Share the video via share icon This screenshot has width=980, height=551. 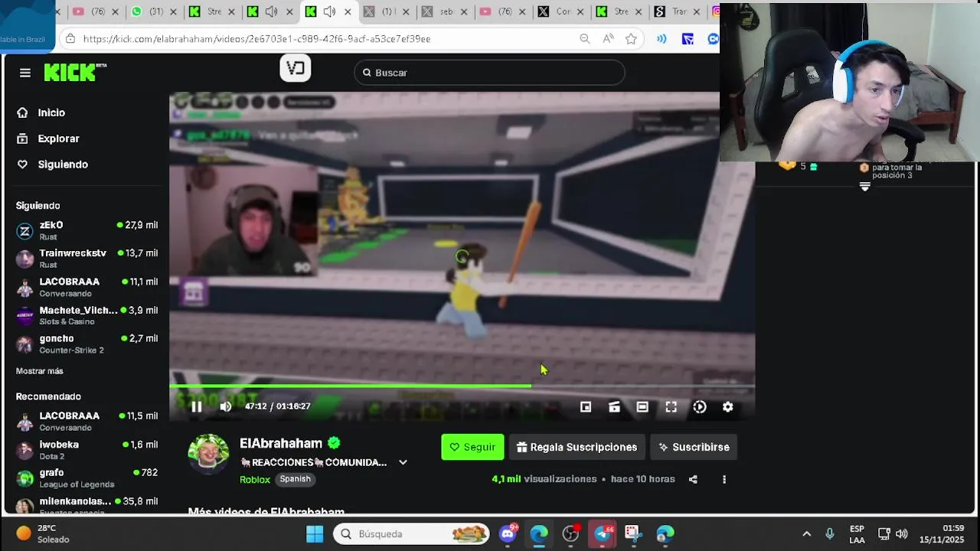tap(693, 479)
